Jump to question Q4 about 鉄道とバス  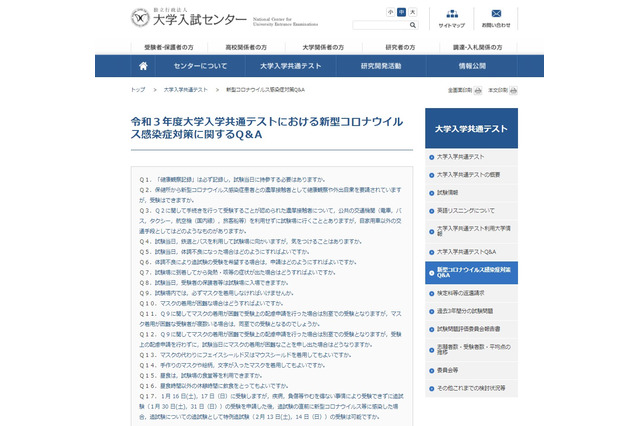[250, 242]
